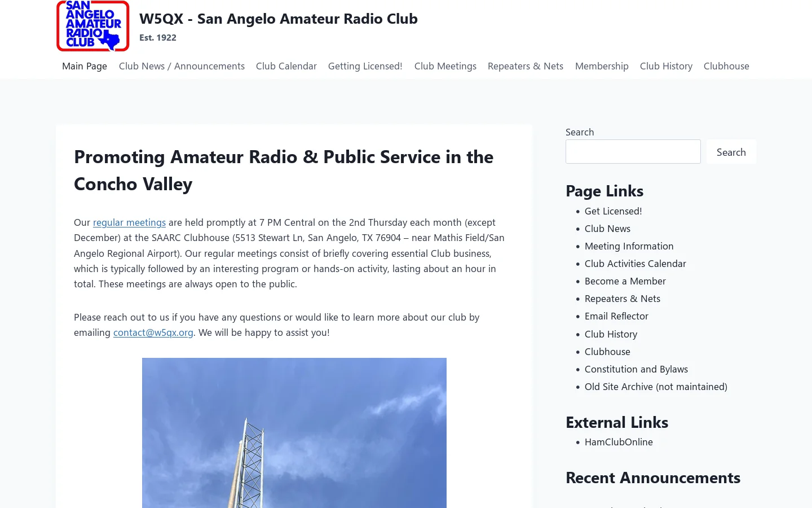Open Membership navigation item

(x=602, y=66)
